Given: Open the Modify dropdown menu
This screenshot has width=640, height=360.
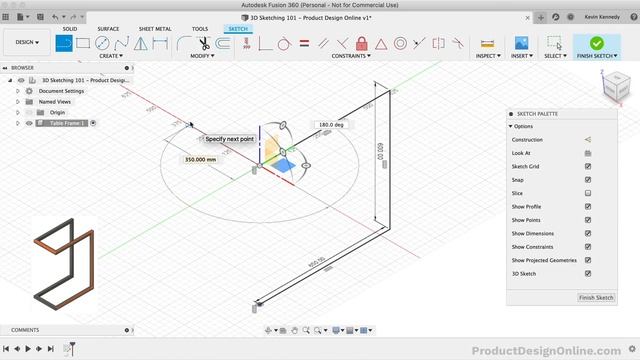Looking at the screenshot, I should click(x=202, y=56).
